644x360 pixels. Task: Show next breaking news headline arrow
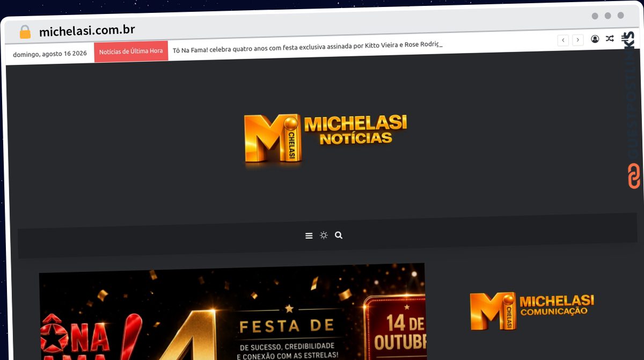click(578, 40)
